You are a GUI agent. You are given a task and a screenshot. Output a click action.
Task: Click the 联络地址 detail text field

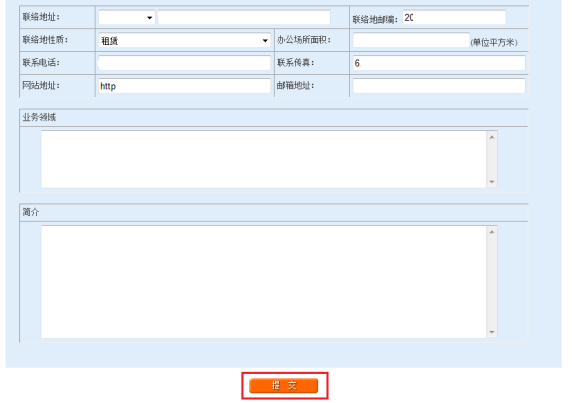(244, 18)
